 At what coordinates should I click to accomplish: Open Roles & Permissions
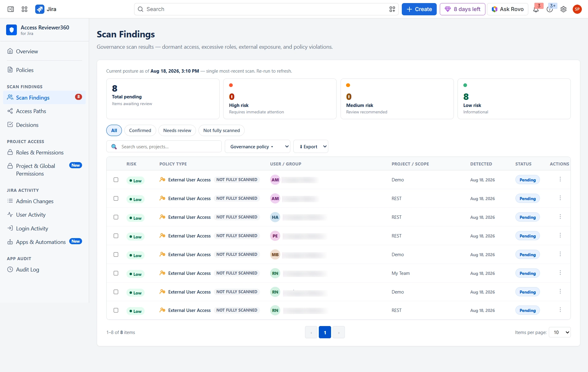coord(44,153)
